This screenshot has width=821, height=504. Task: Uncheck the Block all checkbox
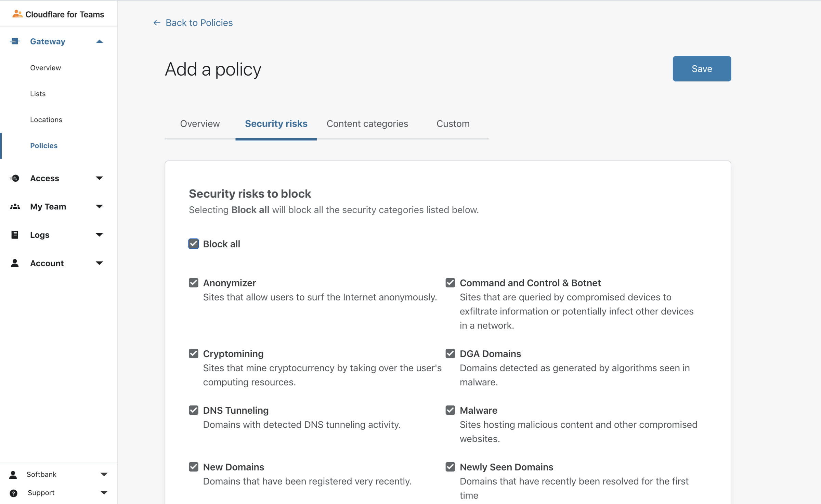[194, 244]
